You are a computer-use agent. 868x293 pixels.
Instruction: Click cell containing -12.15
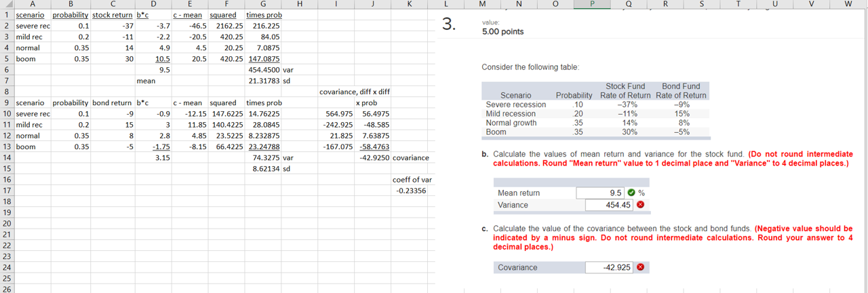tap(191, 113)
